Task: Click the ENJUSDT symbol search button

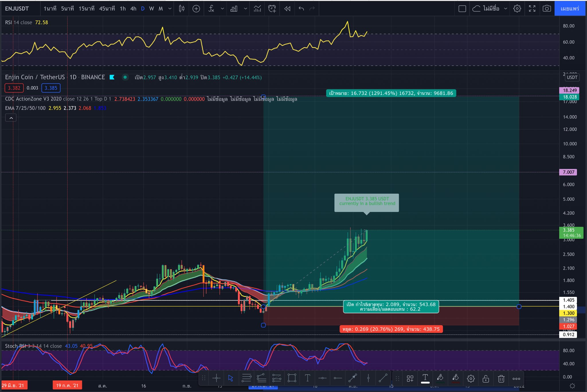Action: click(x=17, y=9)
